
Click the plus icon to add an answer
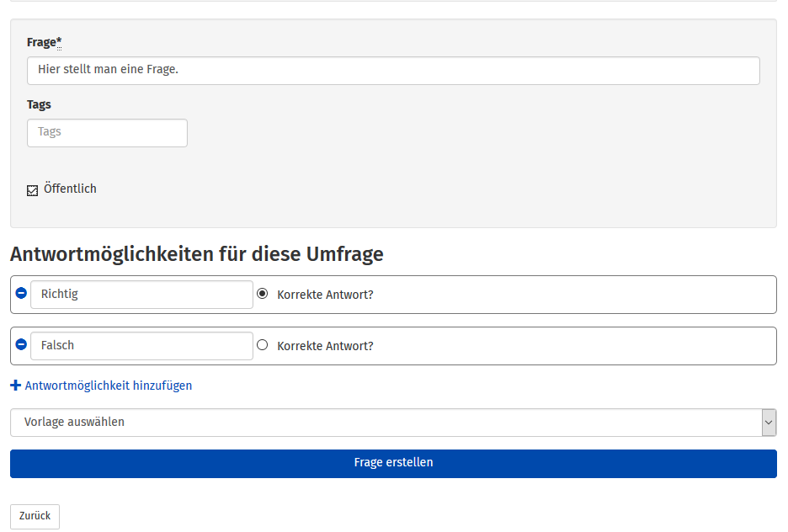click(x=15, y=386)
